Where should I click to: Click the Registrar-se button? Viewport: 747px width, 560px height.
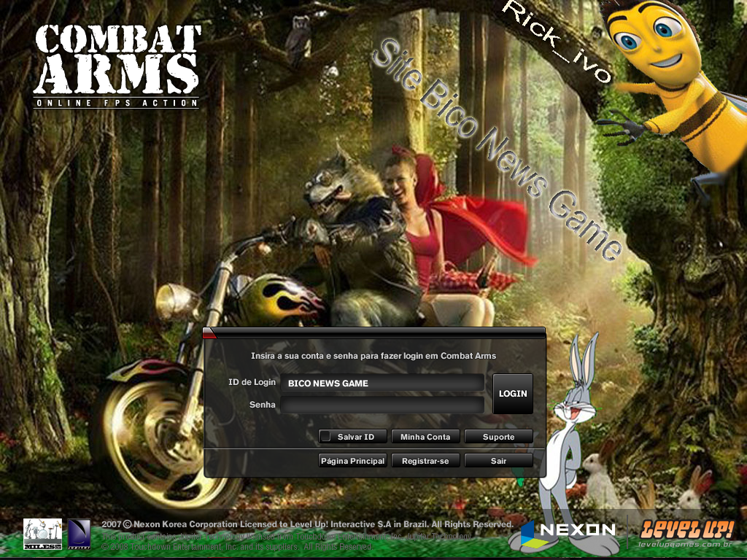(x=425, y=460)
